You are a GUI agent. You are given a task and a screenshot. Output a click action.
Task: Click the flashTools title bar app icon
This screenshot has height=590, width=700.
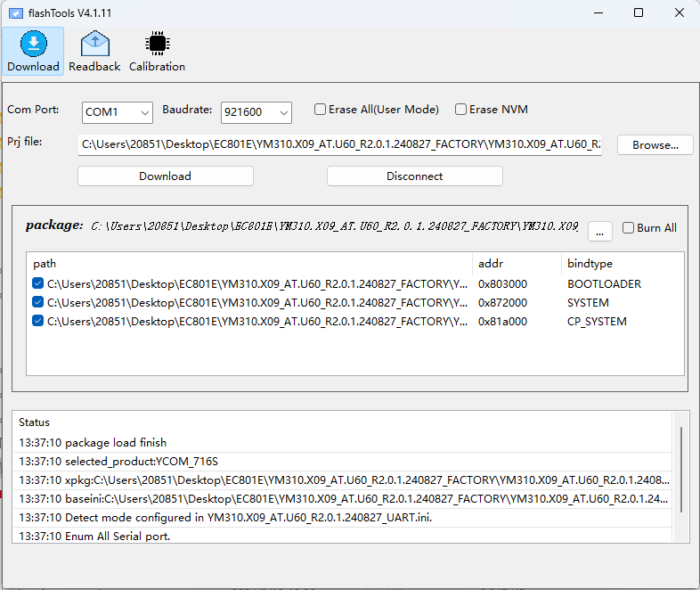tap(16, 13)
